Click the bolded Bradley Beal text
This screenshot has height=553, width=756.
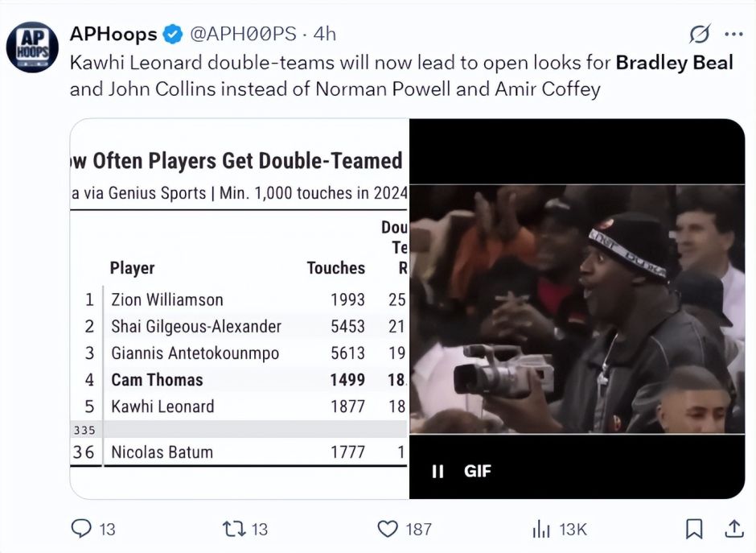pos(675,63)
